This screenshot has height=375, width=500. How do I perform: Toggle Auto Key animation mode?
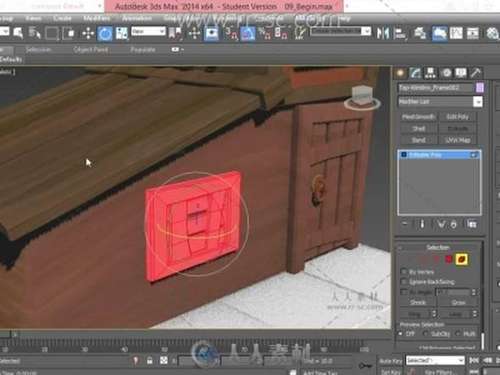pyautogui.click(x=391, y=361)
